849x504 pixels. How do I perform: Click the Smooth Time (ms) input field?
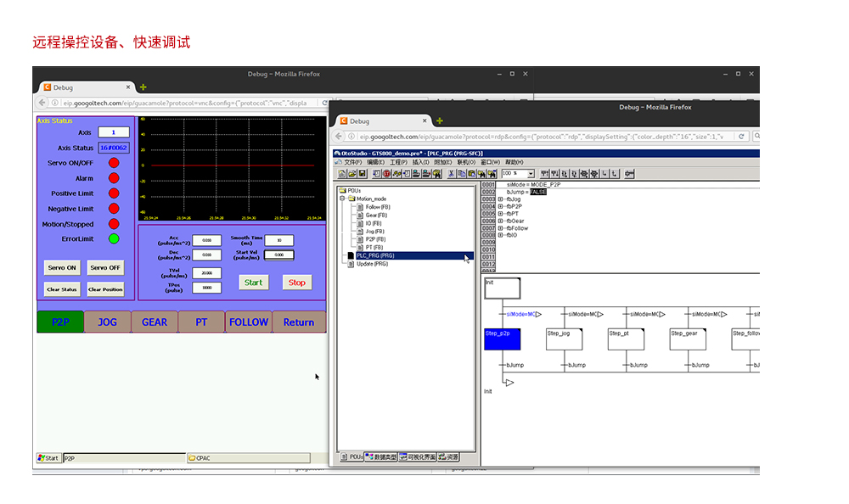pyautogui.click(x=278, y=240)
